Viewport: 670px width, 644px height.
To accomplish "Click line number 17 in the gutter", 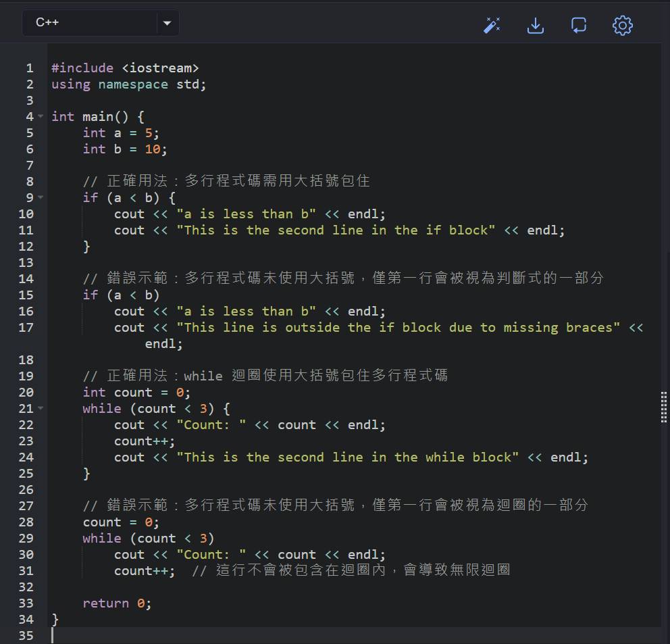I will click(x=26, y=328).
